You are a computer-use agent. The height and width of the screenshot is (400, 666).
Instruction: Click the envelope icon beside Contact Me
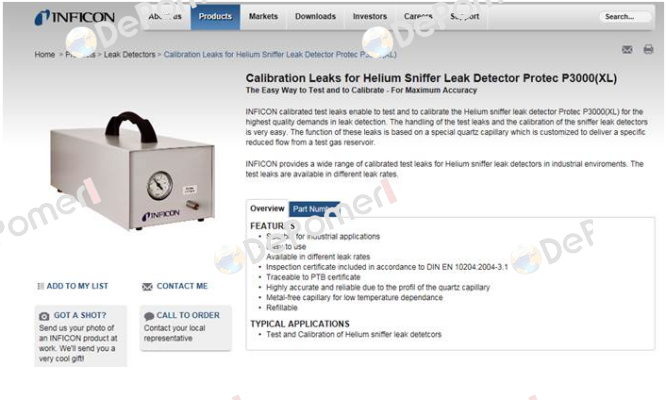pyautogui.click(x=147, y=287)
